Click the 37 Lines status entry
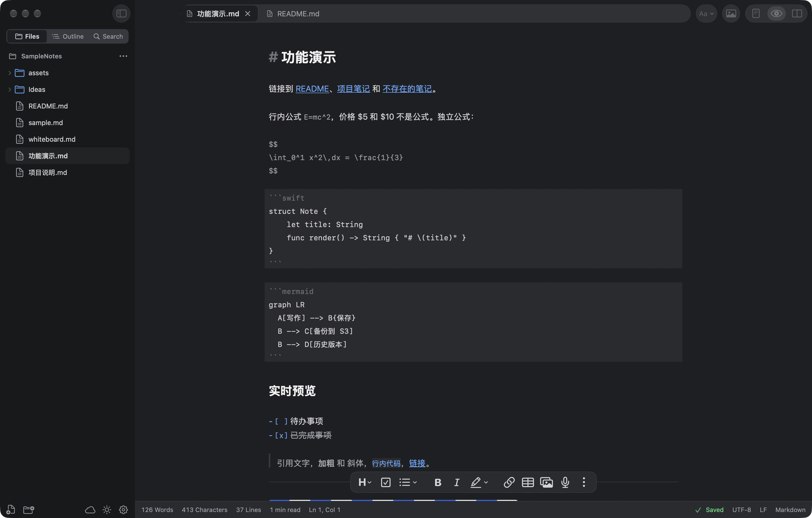Screen dimensions: 812x518 click(248, 510)
